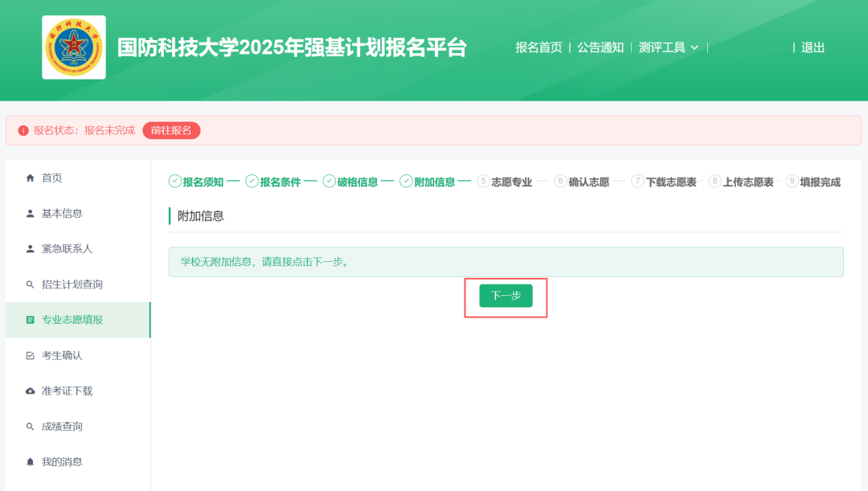Click the checkmark circle for 附加信息 step
Screen dimensions: 868x491
pos(407,181)
